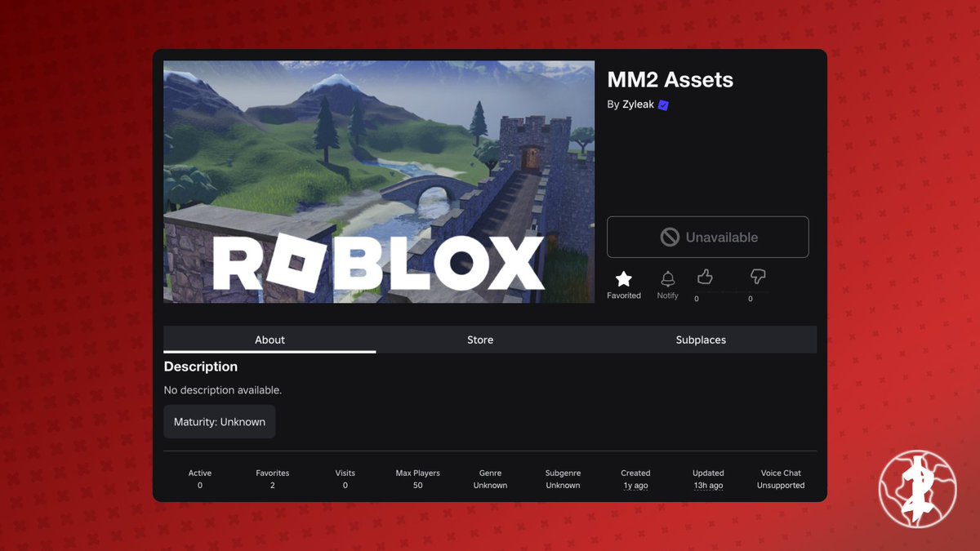
Task: Click the verified badge next to Zyleak
Action: click(x=663, y=105)
